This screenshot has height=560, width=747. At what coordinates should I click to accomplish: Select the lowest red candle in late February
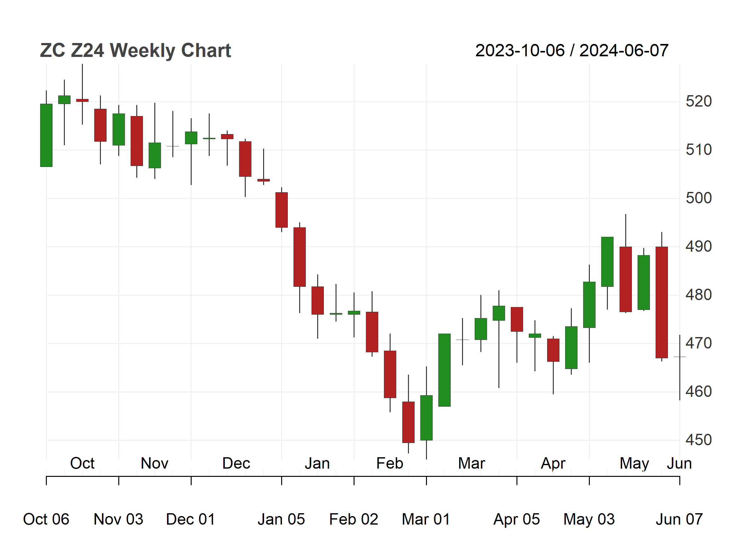[408, 422]
